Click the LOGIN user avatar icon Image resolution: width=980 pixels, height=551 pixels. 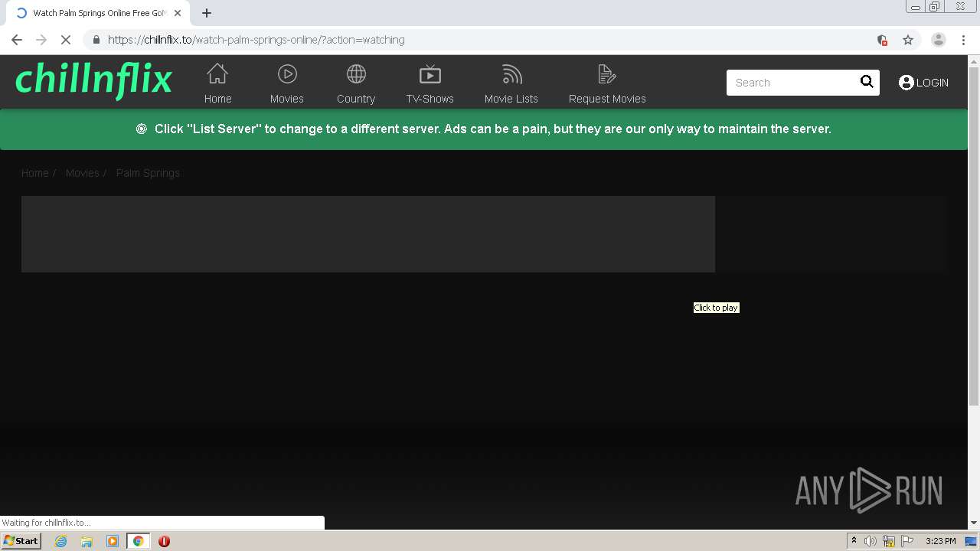906,83
